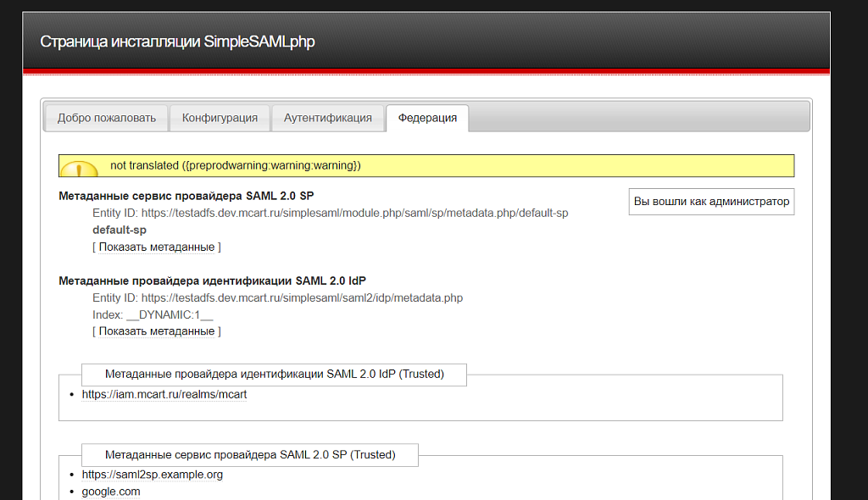Click the trusted SP metadata section heading
The height and width of the screenshot is (500, 868).
249,454
